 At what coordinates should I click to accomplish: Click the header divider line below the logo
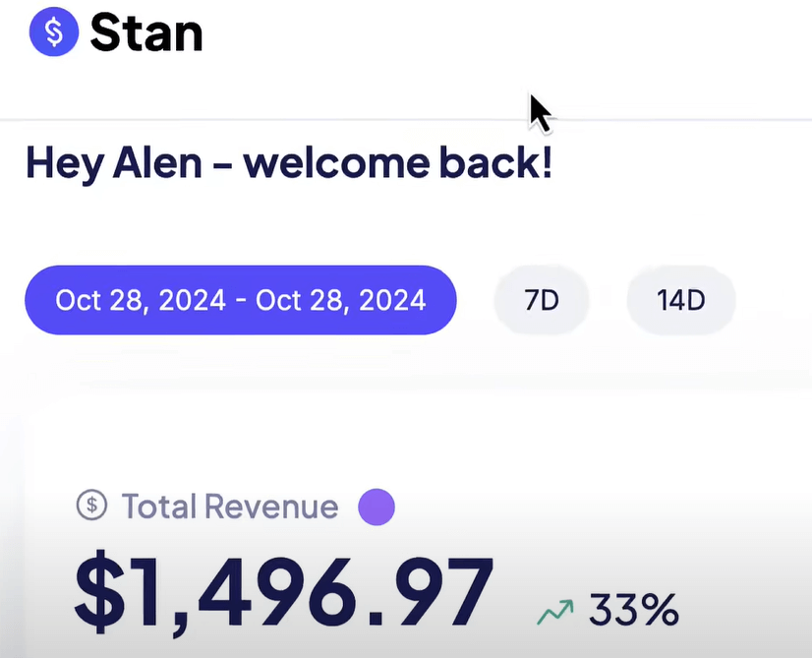coord(406,119)
